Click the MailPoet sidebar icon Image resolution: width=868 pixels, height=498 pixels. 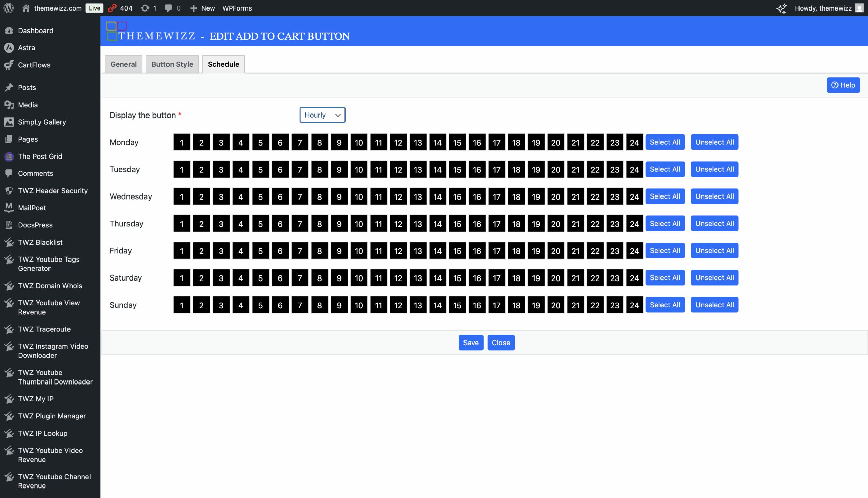[9, 208]
